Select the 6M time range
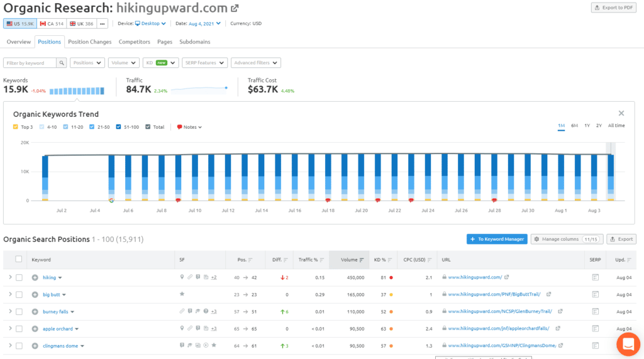This screenshot has width=644, height=359. pos(574,126)
